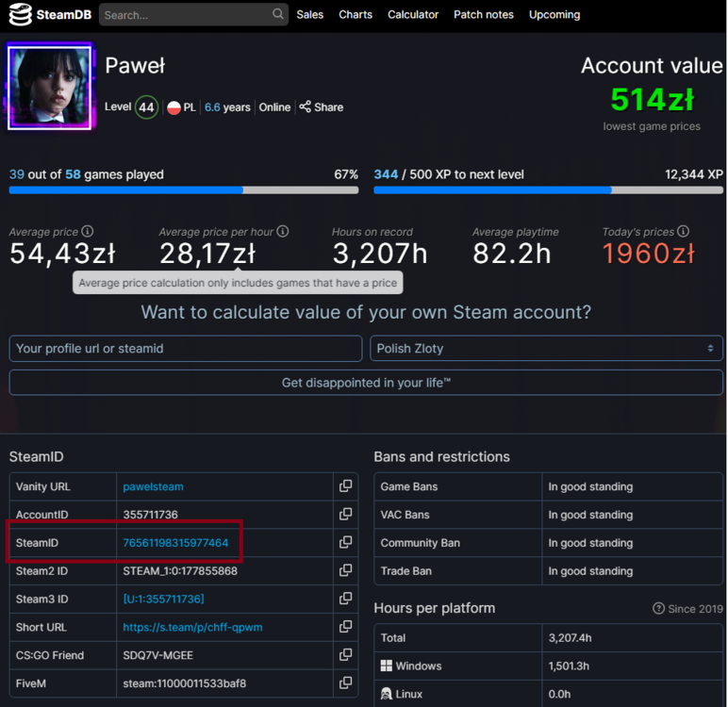Image resolution: width=728 pixels, height=707 pixels.
Task: Click the Since 2019 help icon
Action: pyautogui.click(x=658, y=608)
